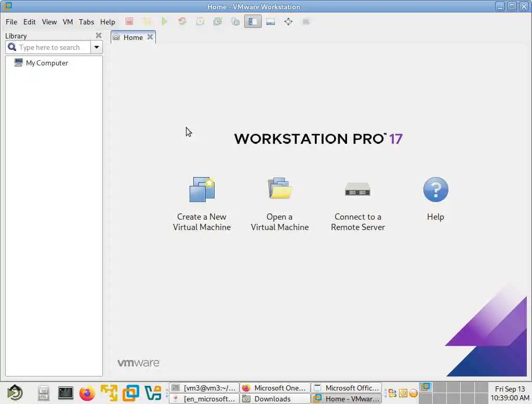The height and width of the screenshot is (404, 532).
Task: Open the VM menu
Action: [68, 22]
